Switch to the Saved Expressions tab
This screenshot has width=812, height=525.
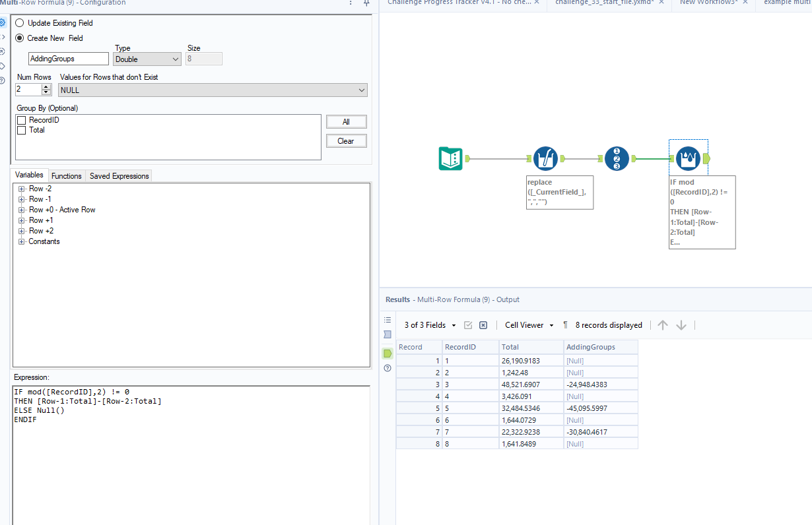coord(118,175)
